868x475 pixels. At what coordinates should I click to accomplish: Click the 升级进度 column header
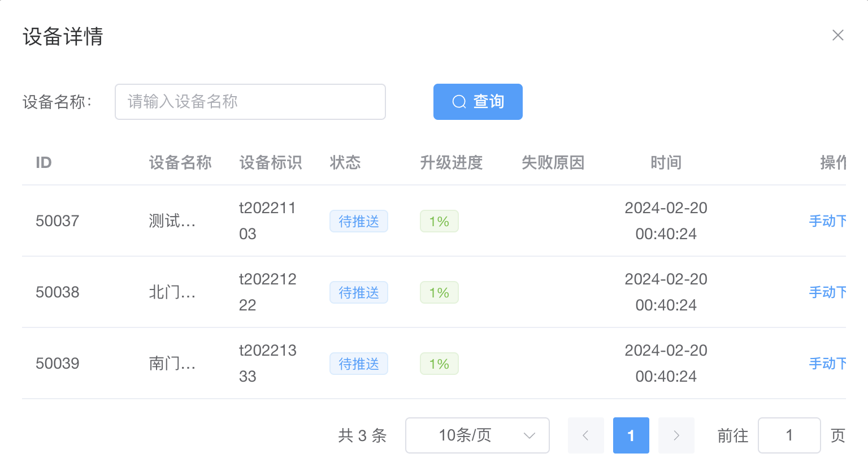pyautogui.click(x=452, y=163)
